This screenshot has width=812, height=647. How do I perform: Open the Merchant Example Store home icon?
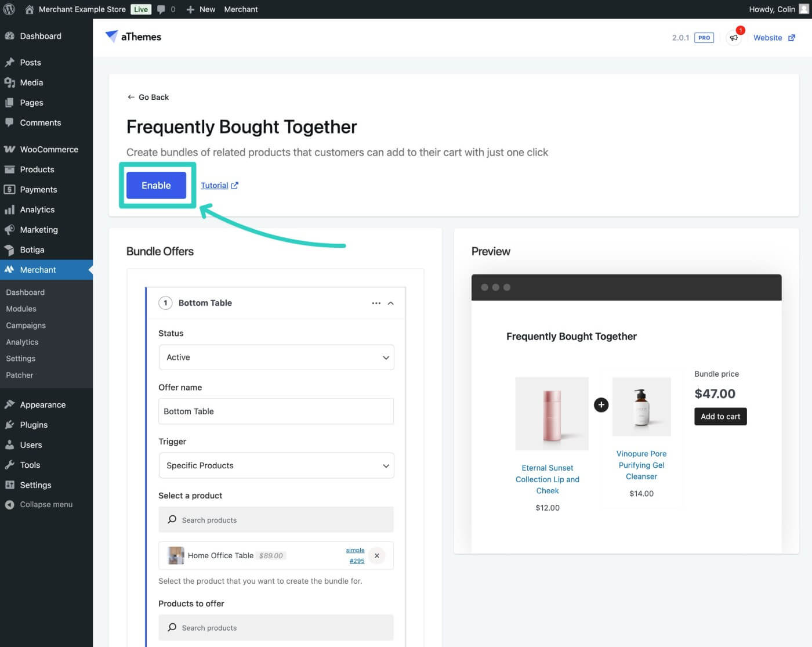tap(30, 9)
